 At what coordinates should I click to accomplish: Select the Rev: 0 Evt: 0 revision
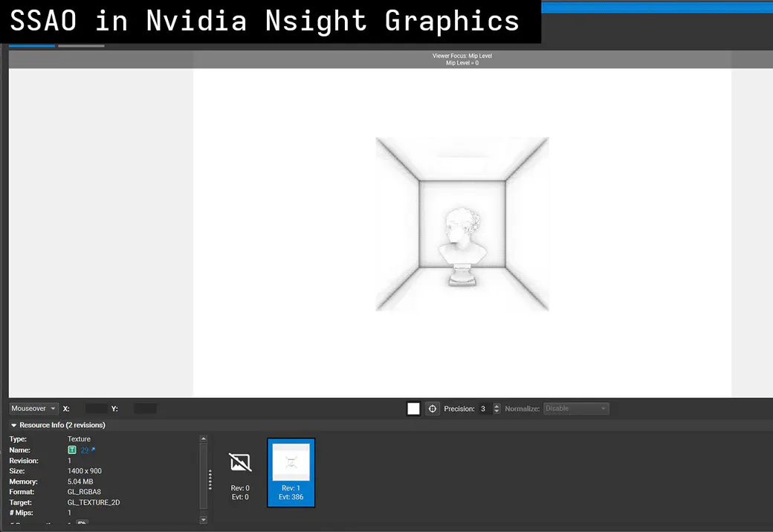tap(240, 473)
